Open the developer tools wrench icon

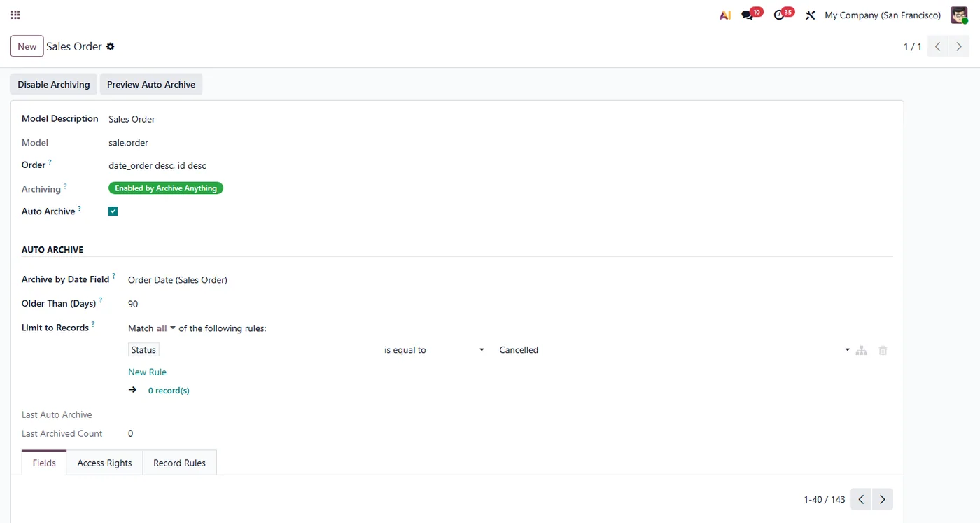click(810, 15)
